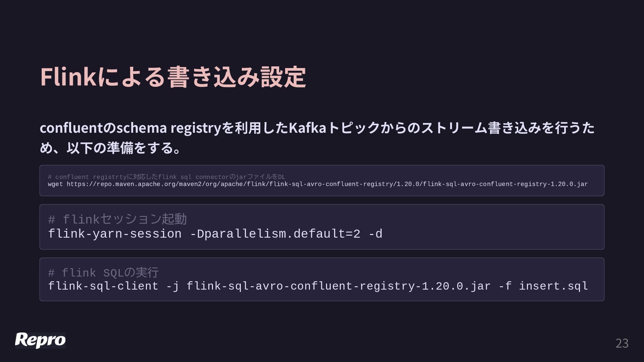Click the -Dparallelism.default=2 option
644x362 pixels.
point(275,234)
